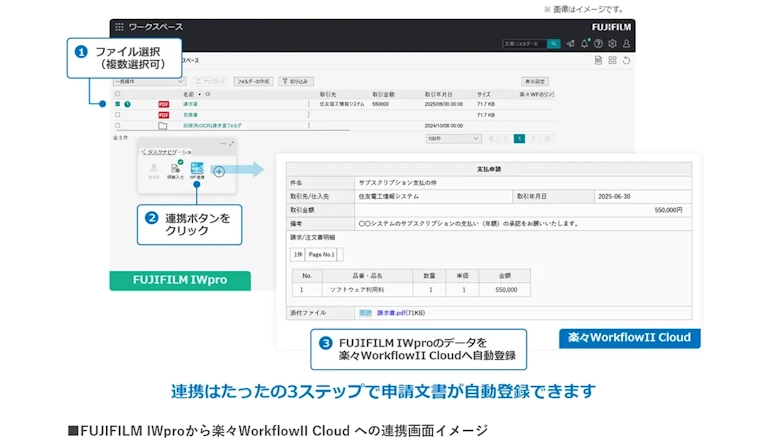Go to the previous page arrow
Viewport: 770px width, 440px height.
(x=505, y=138)
